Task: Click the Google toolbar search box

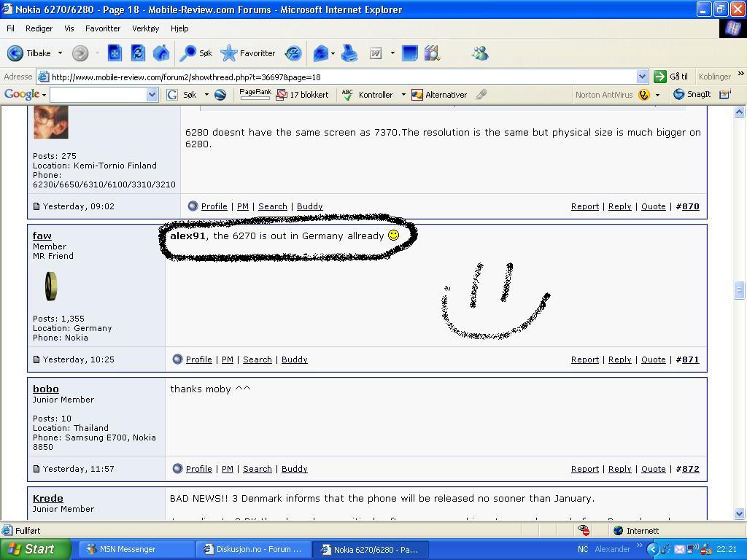Action: [x=98, y=95]
